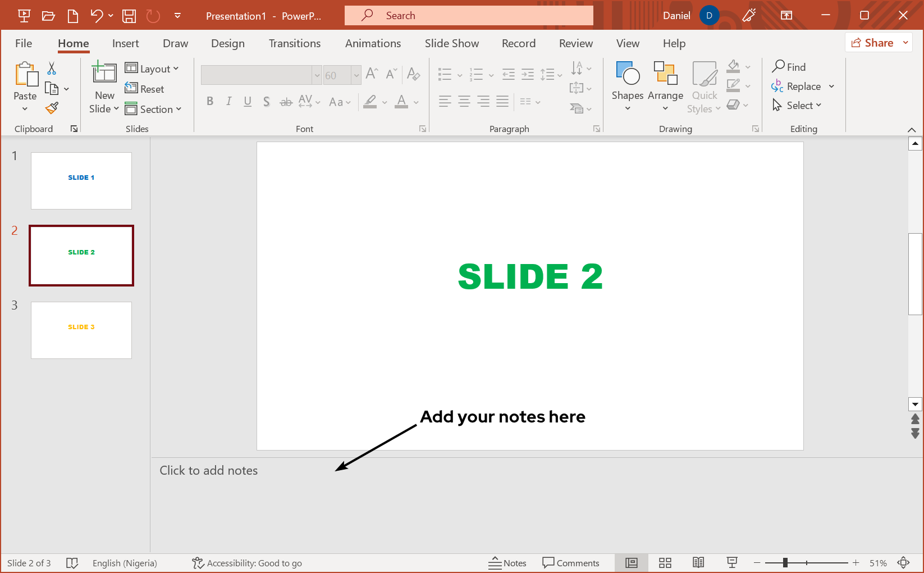Click the Replace icon
This screenshot has width=924, height=573.
[x=777, y=86]
